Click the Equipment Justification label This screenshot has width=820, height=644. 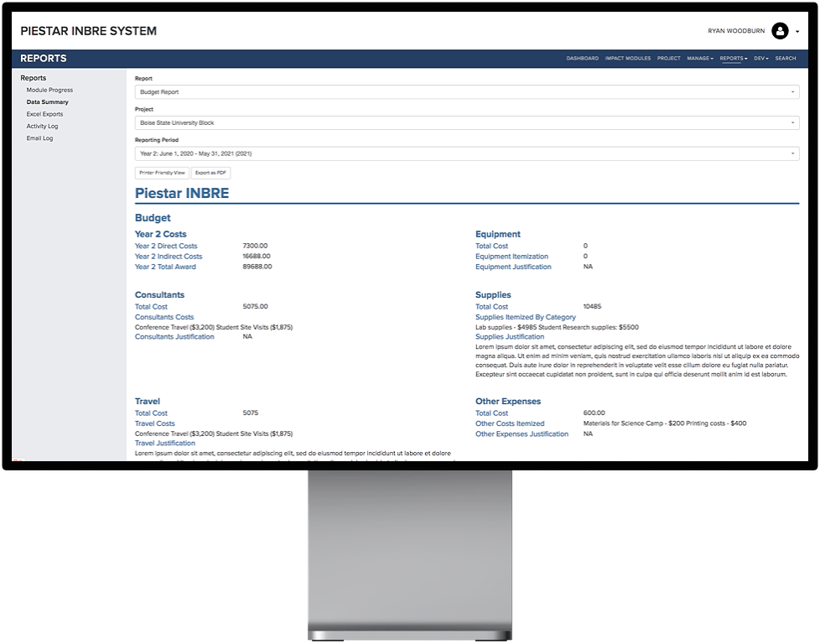pos(513,267)
